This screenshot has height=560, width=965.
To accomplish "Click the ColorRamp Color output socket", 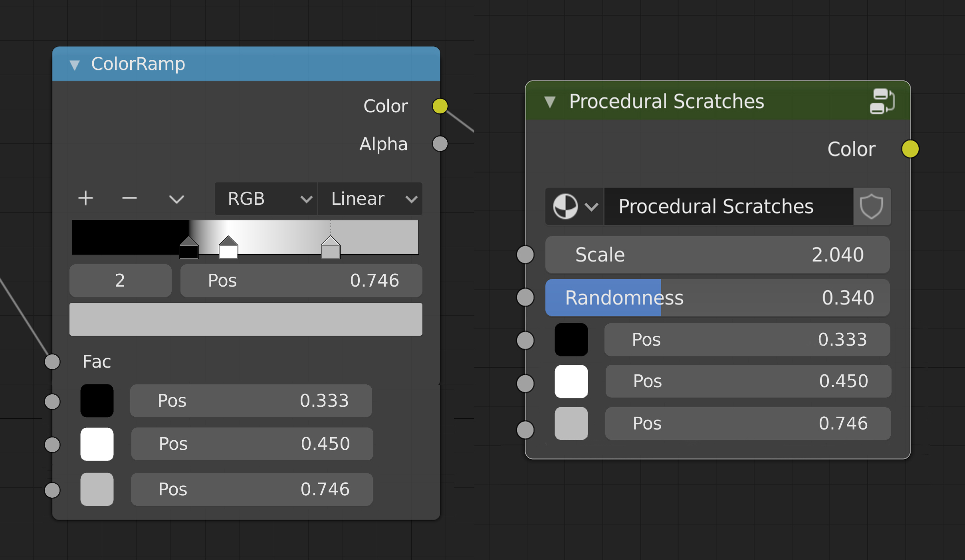I will pos(440,106).
